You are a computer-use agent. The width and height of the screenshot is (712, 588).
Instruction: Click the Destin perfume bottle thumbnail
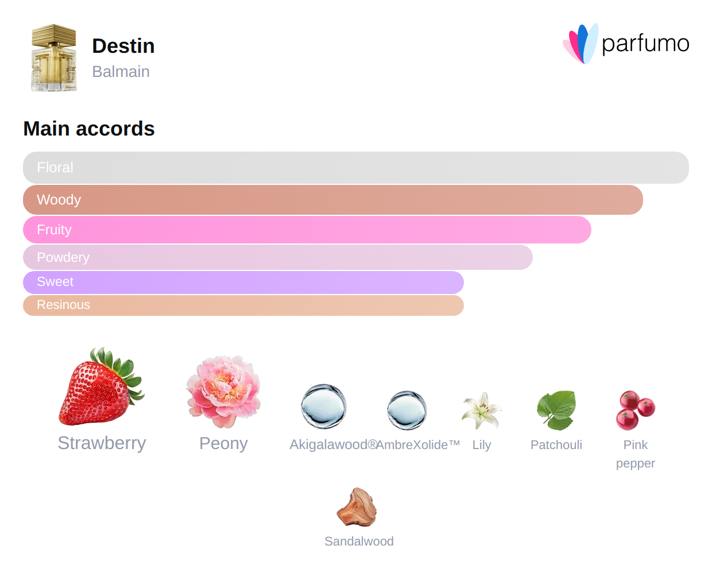click(54, 58)
